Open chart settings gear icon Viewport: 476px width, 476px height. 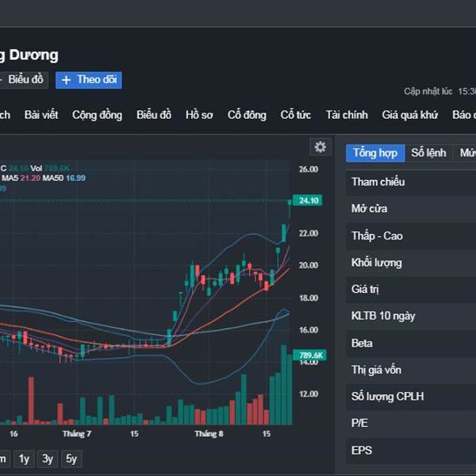point(321,147)
